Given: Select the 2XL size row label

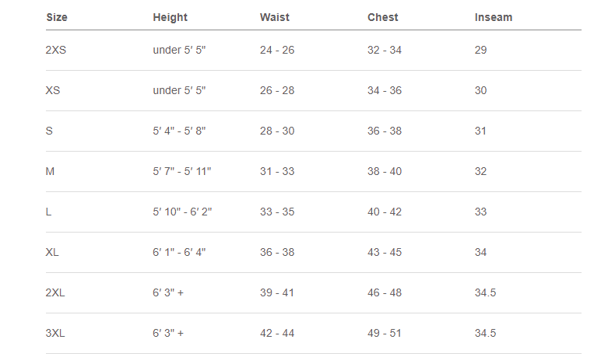Looking at the screenshot, I should [55, 292].
